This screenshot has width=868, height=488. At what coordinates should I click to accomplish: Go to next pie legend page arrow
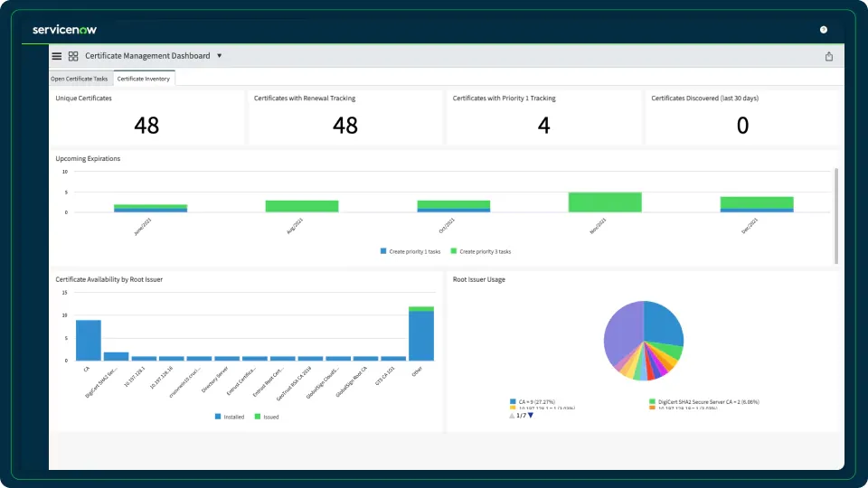point(531,416)
